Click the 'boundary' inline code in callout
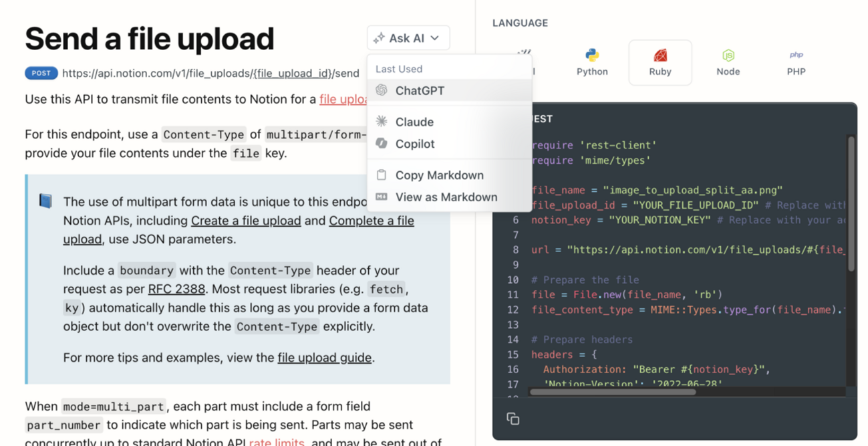Image resolution: width=868 pixels, height=446 pixels. [147, 271]
